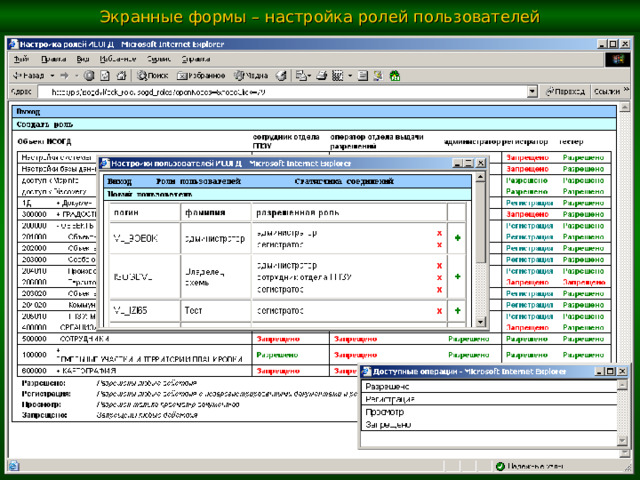Click the green rightmost toolbar icon
The image size is (640, 480).
pyautogui.click(x=395, y=76)
